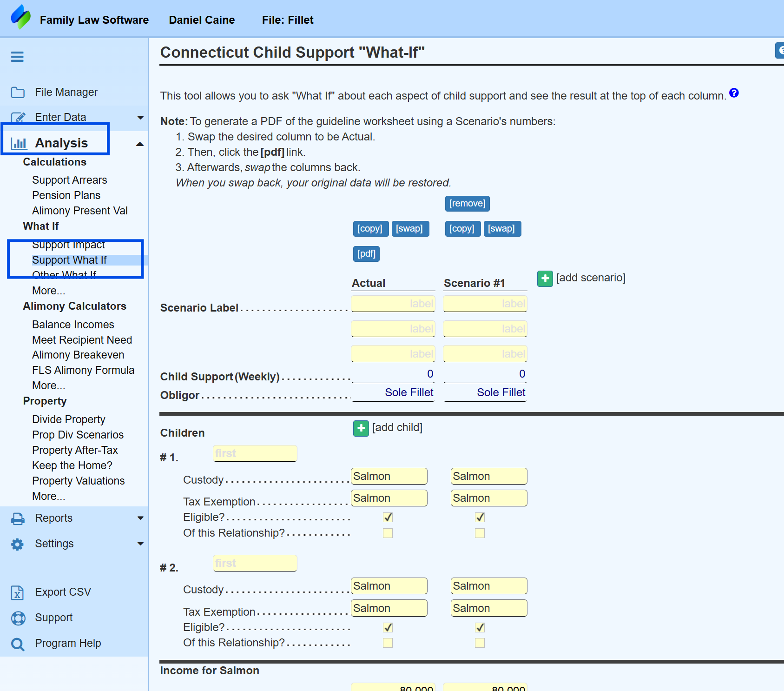Screen dimensions: 784x691
Task: Click the green add child plus icon
Action: coord(361,428)
